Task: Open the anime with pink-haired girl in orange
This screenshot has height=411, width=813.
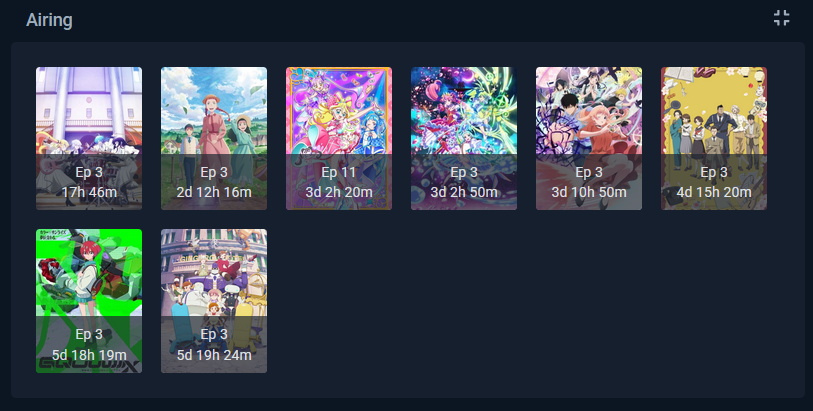Action: 588,138
